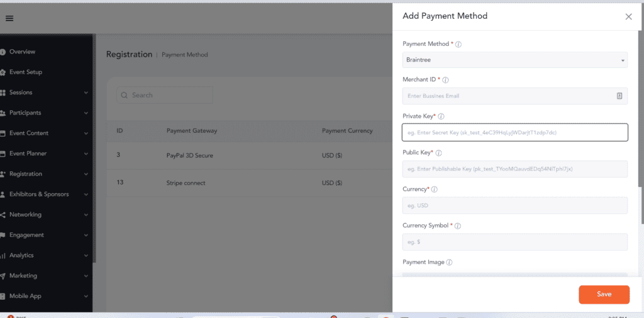Click into the Private Key field
Screen dimensions: 644x318
(514, 132)
